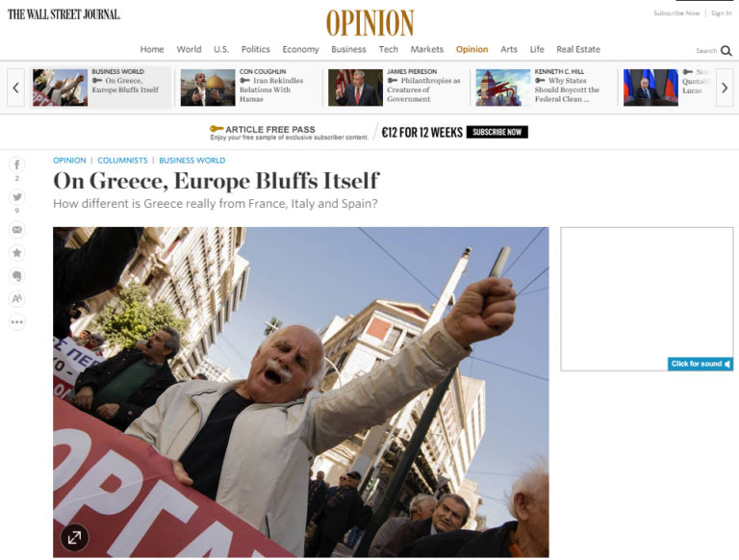The image size is (739, 560).
Task: Click the Subscribe Now black button
Action: (x=497, y=132)
